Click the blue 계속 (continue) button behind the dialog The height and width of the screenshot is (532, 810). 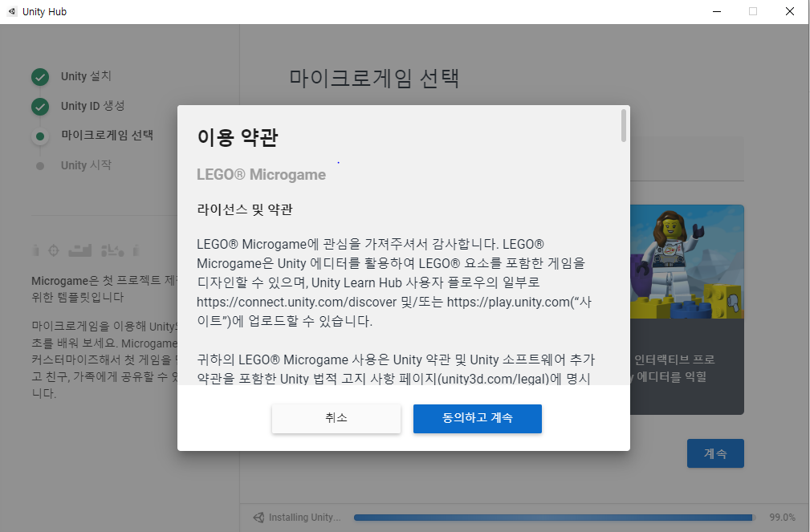point(715,453)
